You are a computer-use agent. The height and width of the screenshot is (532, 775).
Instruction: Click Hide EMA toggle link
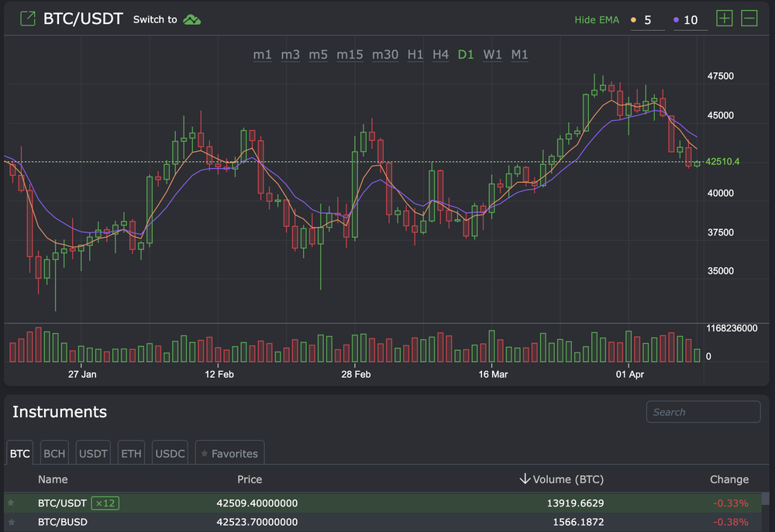pos(597,20)
